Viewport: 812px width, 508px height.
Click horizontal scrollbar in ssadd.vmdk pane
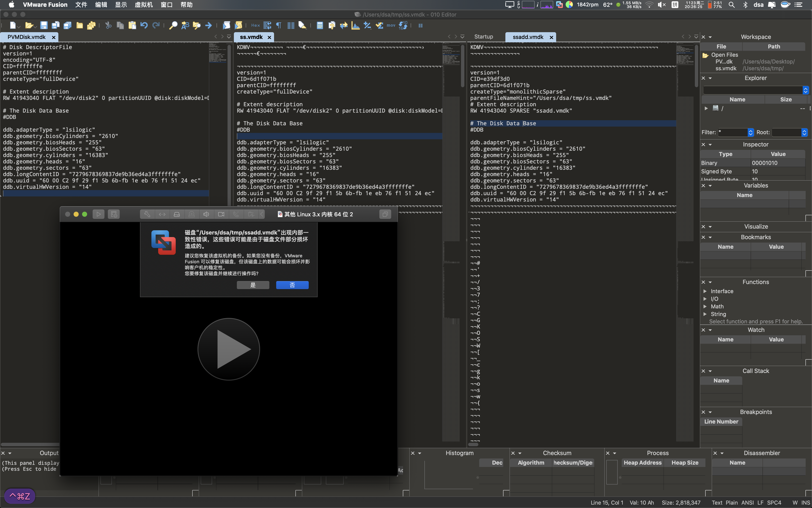pos(473,444)
